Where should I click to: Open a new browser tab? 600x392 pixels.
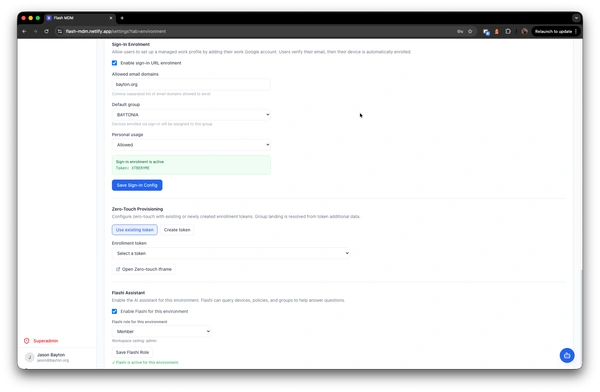coord(122,18)
